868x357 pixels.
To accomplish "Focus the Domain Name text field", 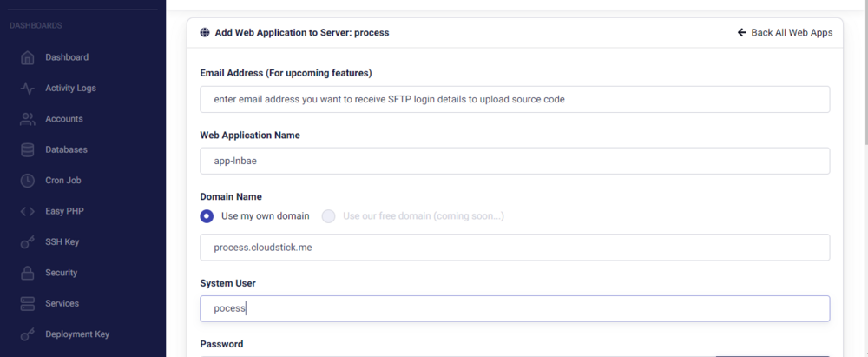I will pos(514,248).
